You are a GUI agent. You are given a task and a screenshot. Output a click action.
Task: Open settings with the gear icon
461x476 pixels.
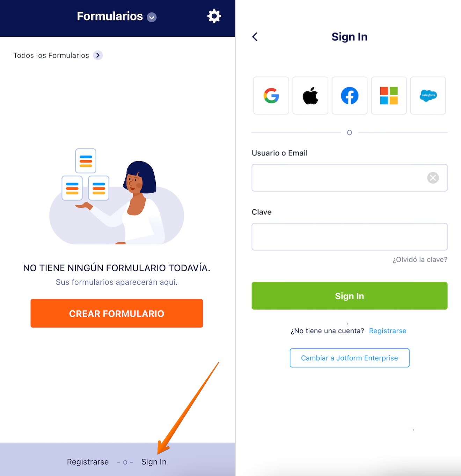214,16
